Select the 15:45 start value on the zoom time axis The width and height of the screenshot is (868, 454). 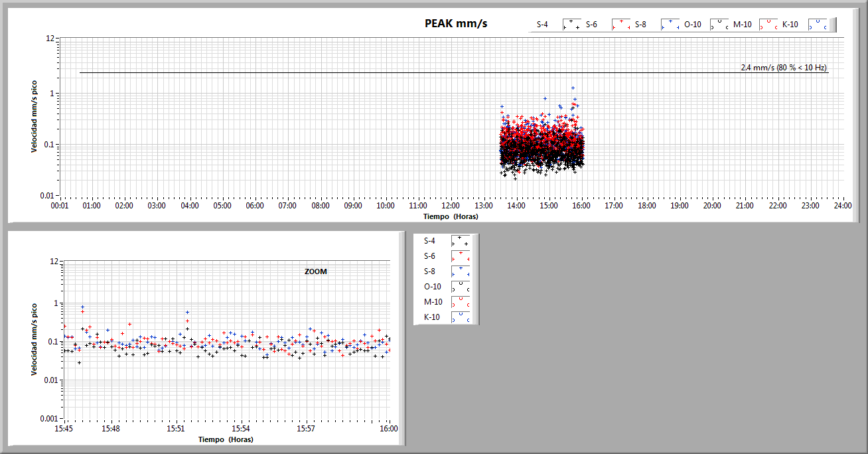pos(64,429)
